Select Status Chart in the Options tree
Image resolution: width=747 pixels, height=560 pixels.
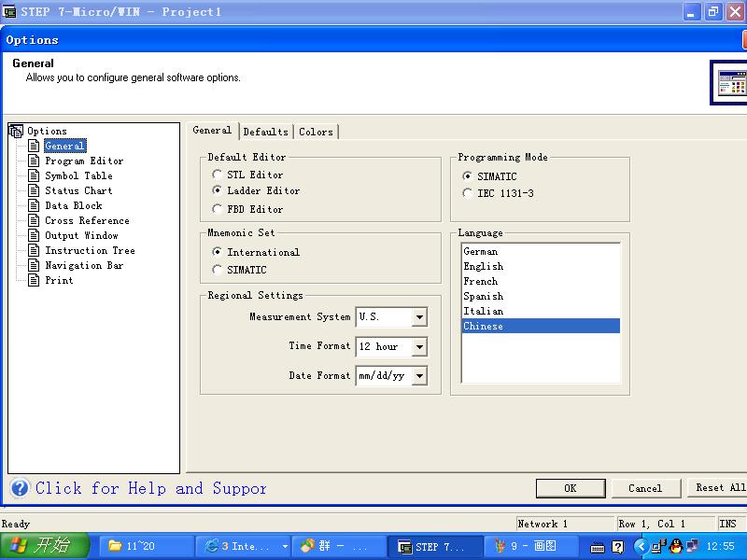[x=79, y=190]
